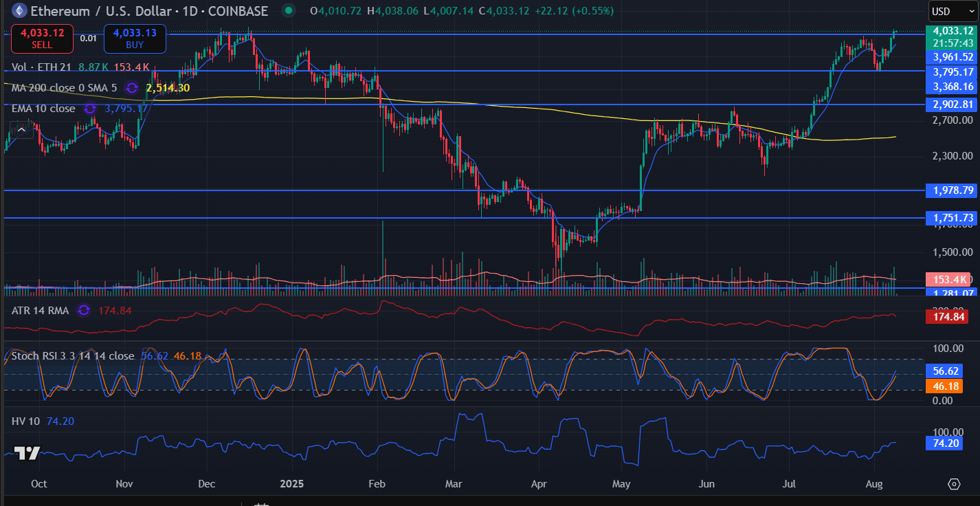Click the open price O4,010.72
The width and height of the screenshot is (980, 506).
[x=337, y=10]
